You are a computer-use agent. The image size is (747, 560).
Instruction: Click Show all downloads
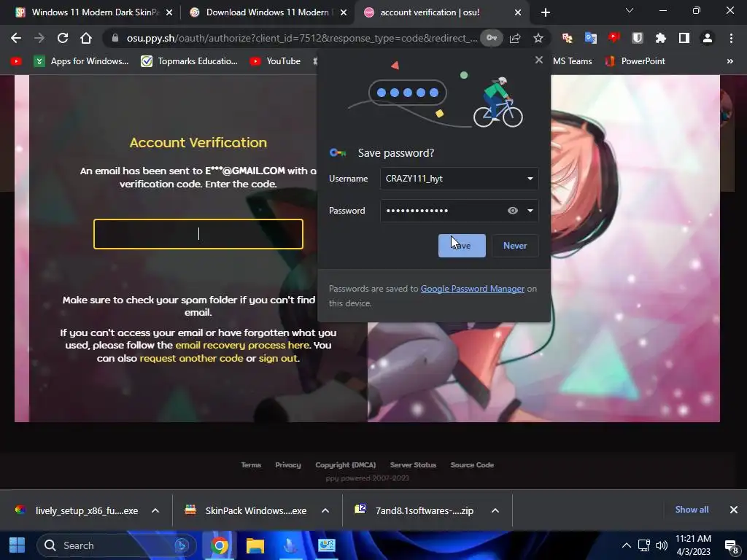tap(692, 510)
